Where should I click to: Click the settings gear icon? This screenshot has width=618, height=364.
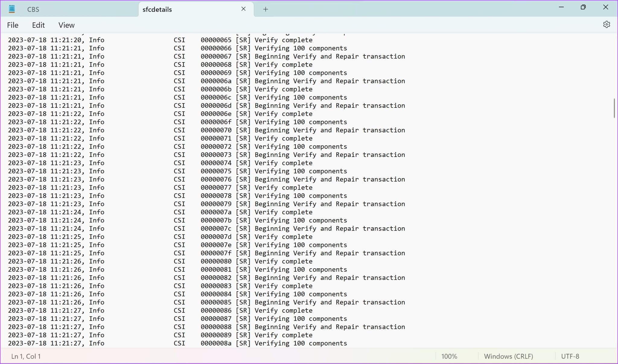[607, 25]
